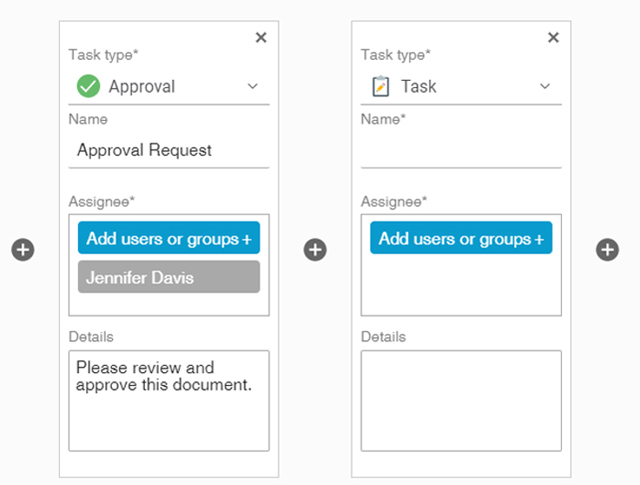Click the plus icon right of Task card
640x485 pixels.
[x=607, y=250]
